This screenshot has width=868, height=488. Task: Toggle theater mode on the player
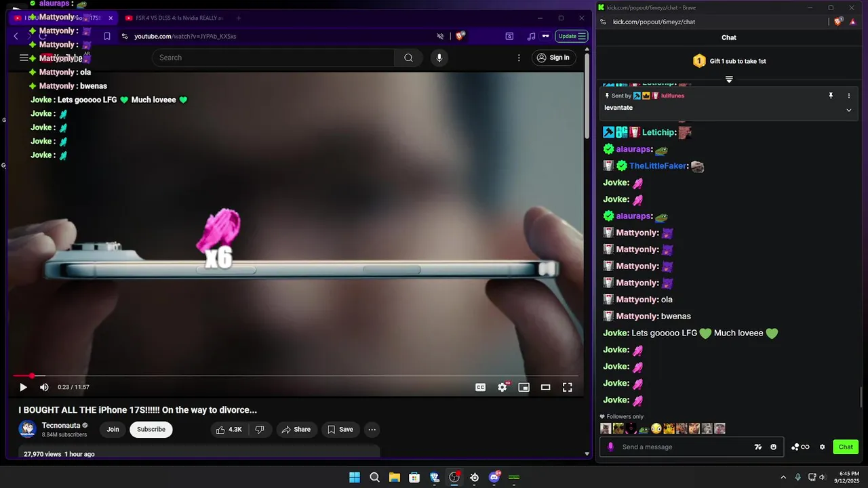[545, 387]
